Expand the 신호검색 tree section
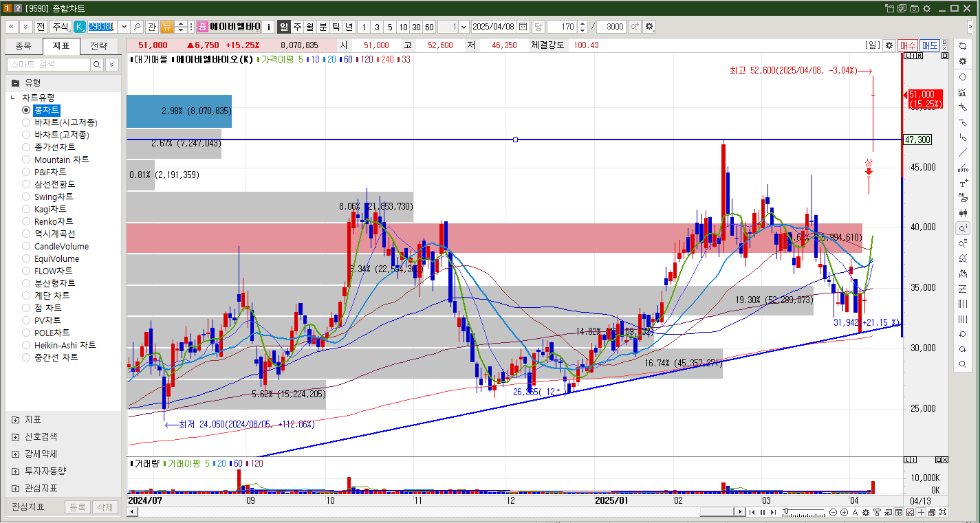980x523 pixels. click(x=15, y=437)
